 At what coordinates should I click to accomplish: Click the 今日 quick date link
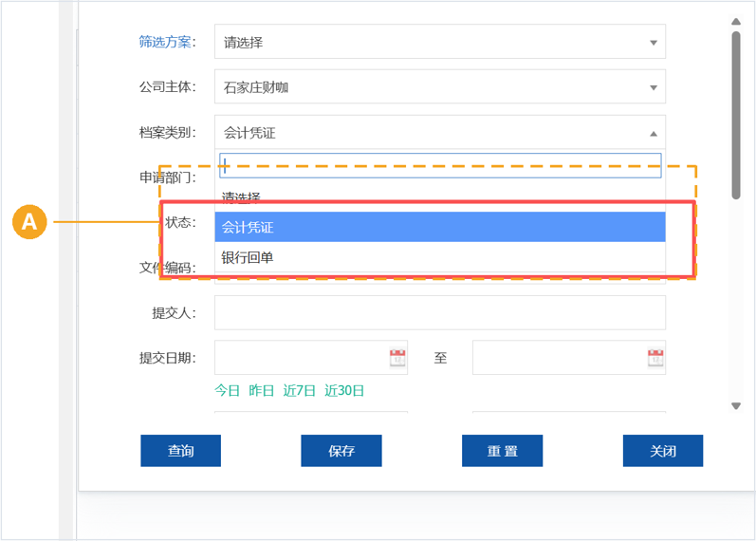[x=227, y=390]
